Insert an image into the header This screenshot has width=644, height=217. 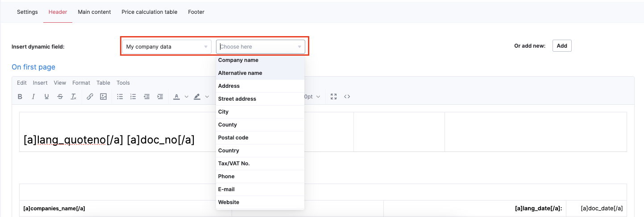(104, 97)
